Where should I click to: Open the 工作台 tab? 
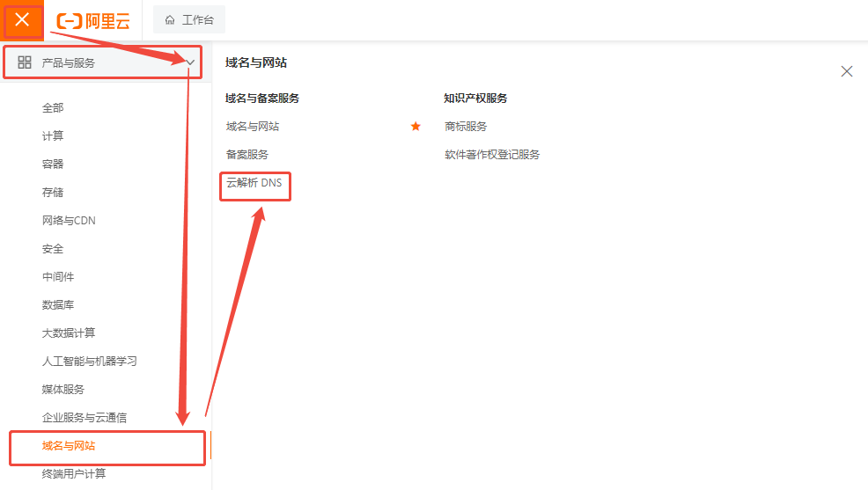(197, 20)
